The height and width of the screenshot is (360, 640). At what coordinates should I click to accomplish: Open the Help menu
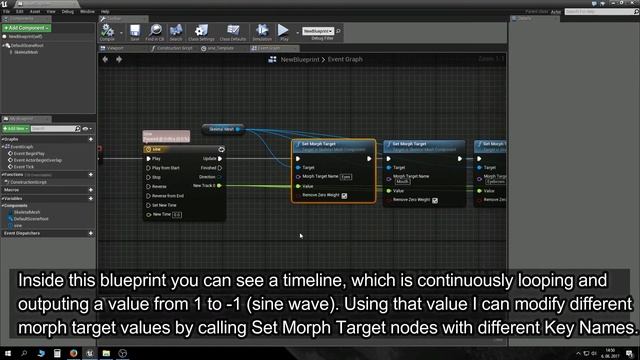tap(105, 12)
